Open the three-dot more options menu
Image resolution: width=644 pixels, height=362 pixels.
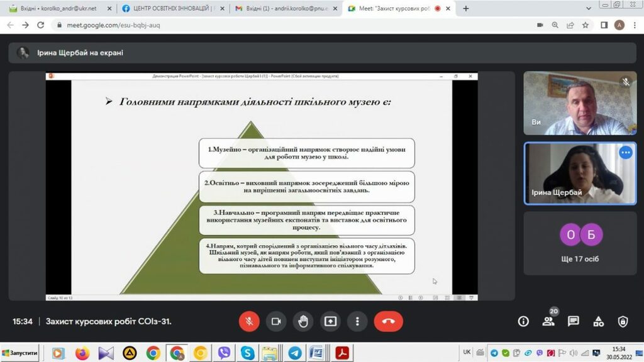click(357, 321)
